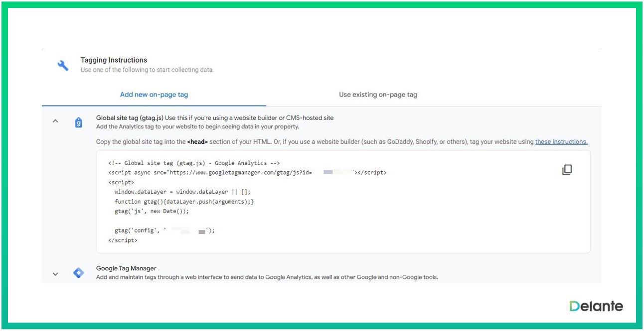Image resolution: width=644 pixels, height=331 pixels.
Task: Click 'Add the Analytics tag to your website' text
Action: coord(197,127)
